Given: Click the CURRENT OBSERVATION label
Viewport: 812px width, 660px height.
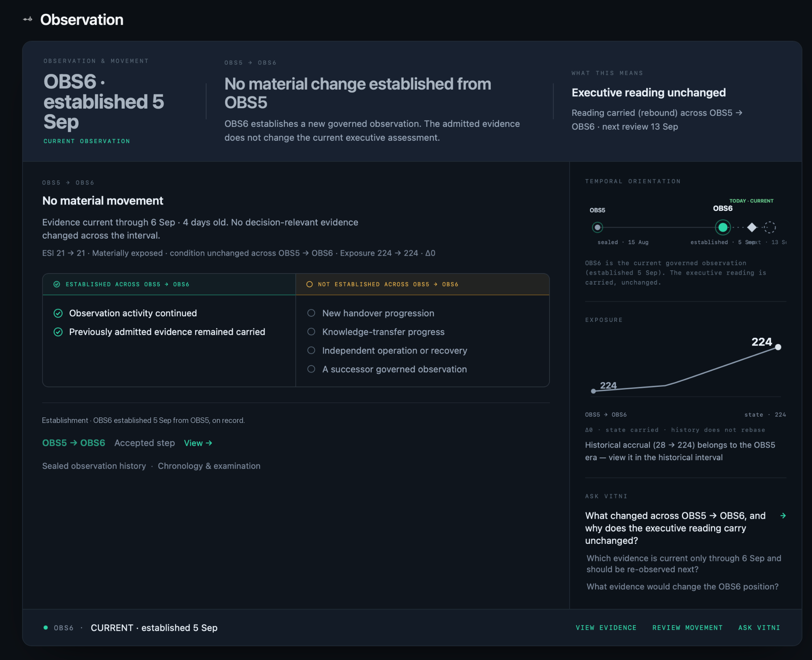Looking at the screenshot, I should (x=87, y=141).
